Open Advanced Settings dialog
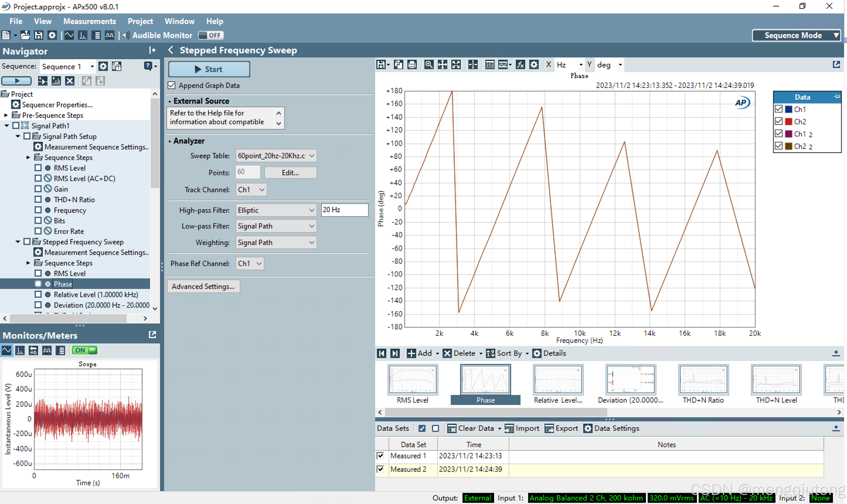This screenshot has height=504, width=847. click(x=203, y=286)
